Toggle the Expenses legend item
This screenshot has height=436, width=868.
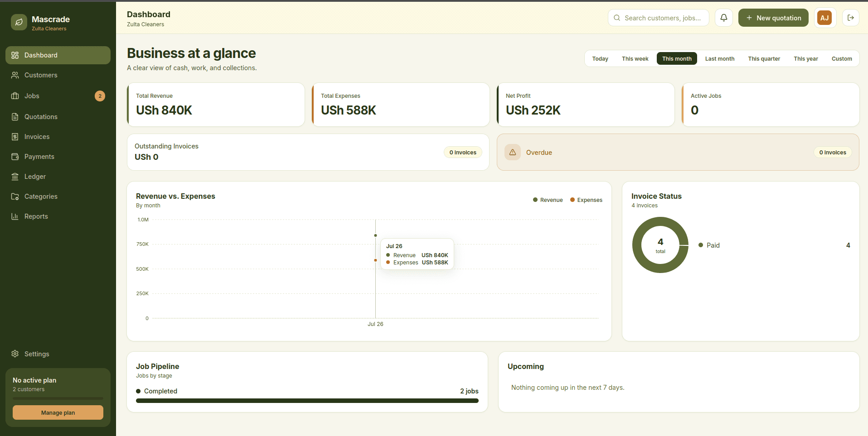coord(586,200)
